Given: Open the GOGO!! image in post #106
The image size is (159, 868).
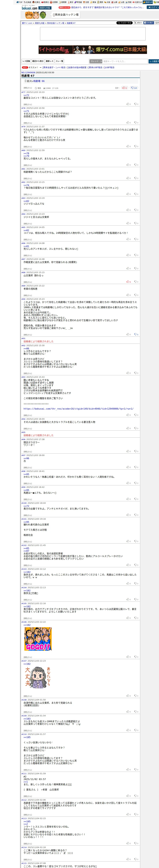Looking at the screenshot, I should (x=38, y=639).
